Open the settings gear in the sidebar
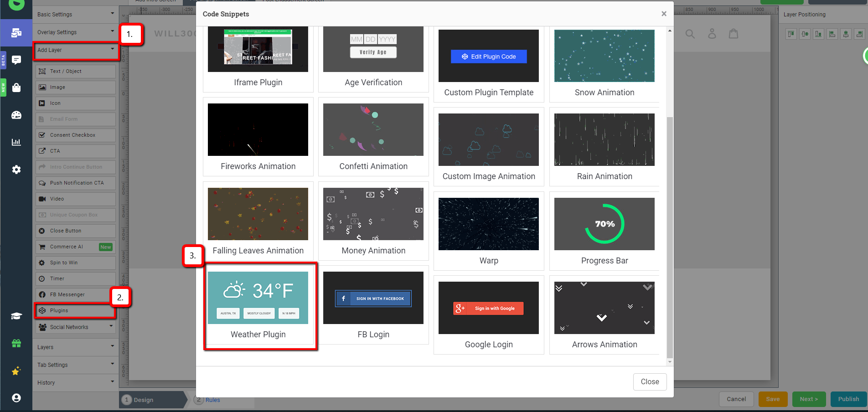 [16, 170]
